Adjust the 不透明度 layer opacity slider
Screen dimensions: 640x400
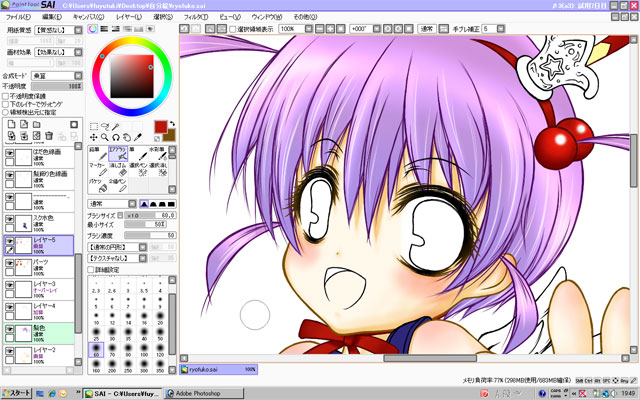tap(57, 86)
